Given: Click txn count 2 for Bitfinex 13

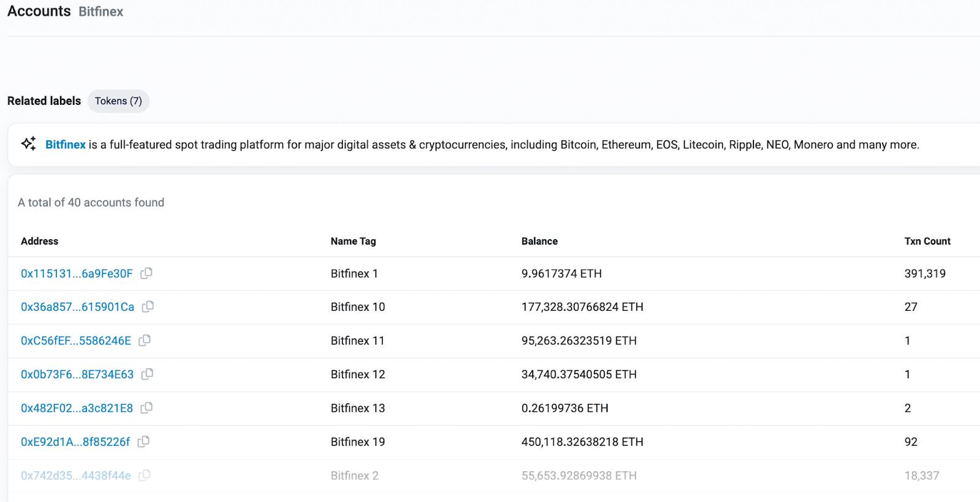Looking at the screenshot, I should [x=908, y=408].
